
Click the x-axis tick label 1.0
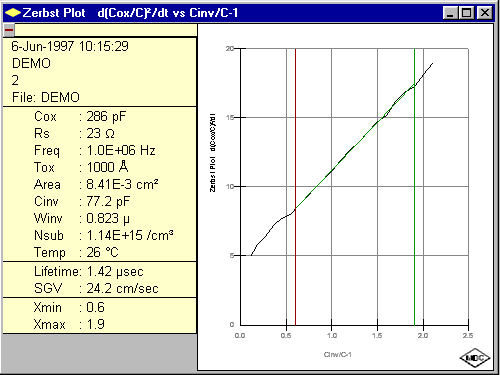tap(332, 335)
